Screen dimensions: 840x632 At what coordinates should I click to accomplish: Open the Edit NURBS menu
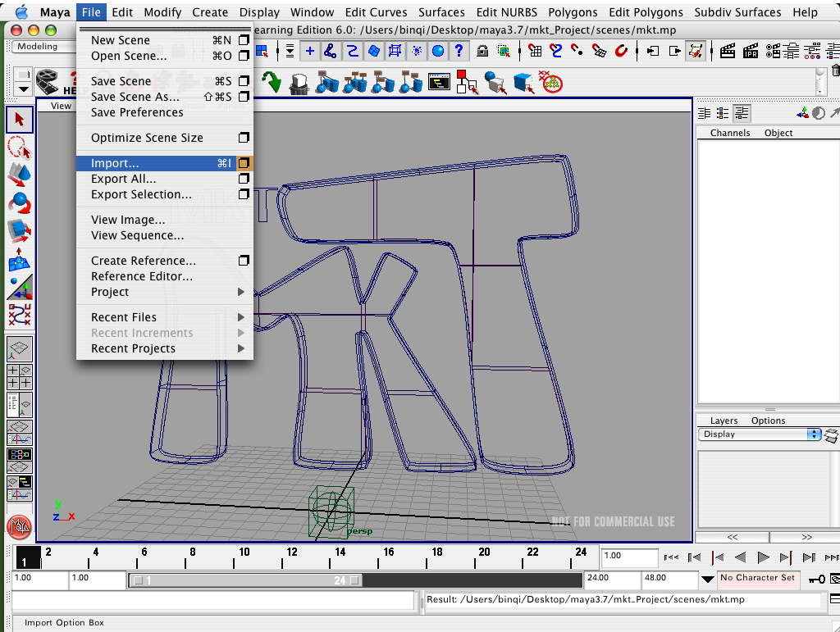pyautogui.click(x=506, y=11)
